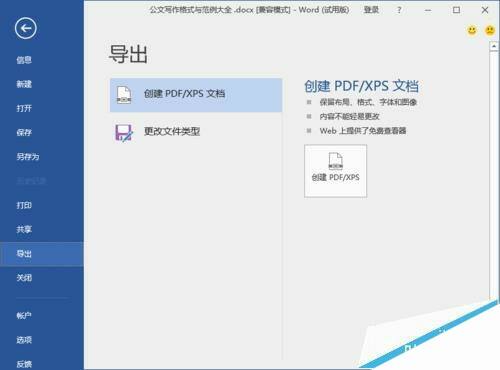The width and height of the screenshot is (500, 370).
Task: Click the question mark help icon
Action: click(399, 10)
